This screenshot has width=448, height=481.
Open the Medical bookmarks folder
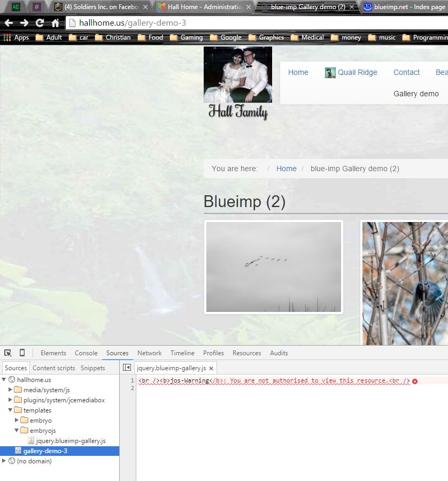pos(307,37)
